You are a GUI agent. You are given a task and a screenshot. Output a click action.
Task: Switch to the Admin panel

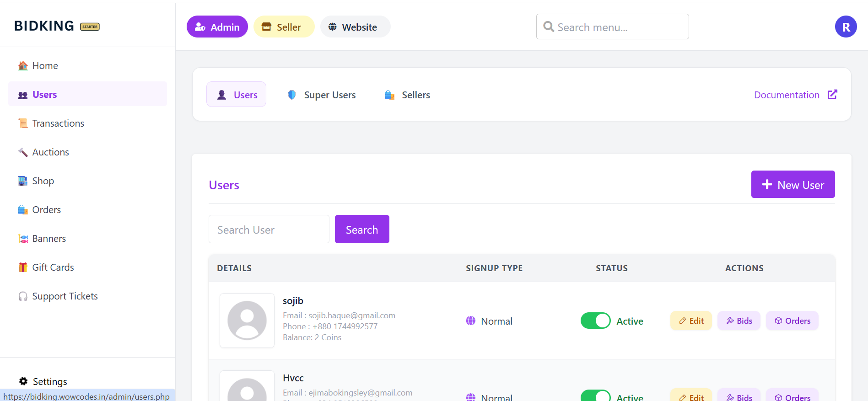[x=217, y=27]
